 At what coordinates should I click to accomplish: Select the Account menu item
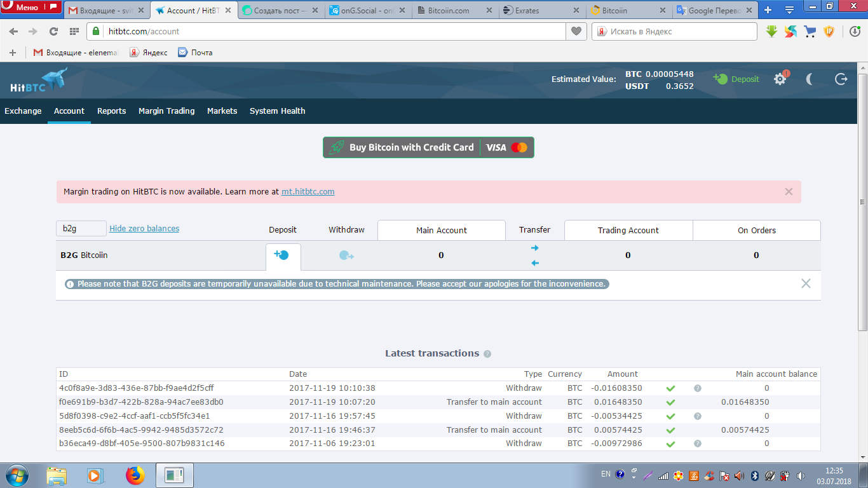[69, 111]
